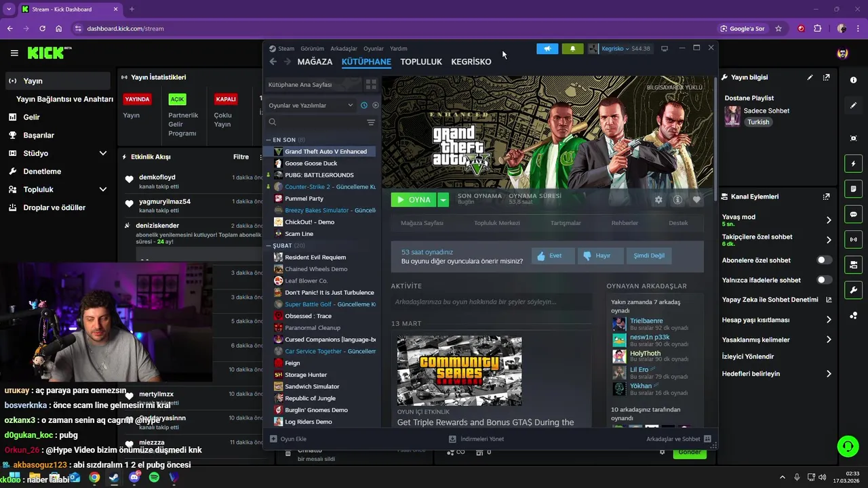The width and height of the screenshot is (868, 488).
Task: Open İndirmeleri Yönet in Steam
Action: point(476,439)
